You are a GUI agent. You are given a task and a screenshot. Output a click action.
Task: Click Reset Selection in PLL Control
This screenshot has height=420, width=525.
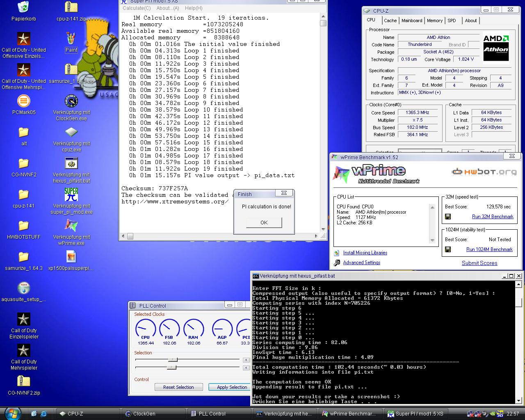pos(178,387)
